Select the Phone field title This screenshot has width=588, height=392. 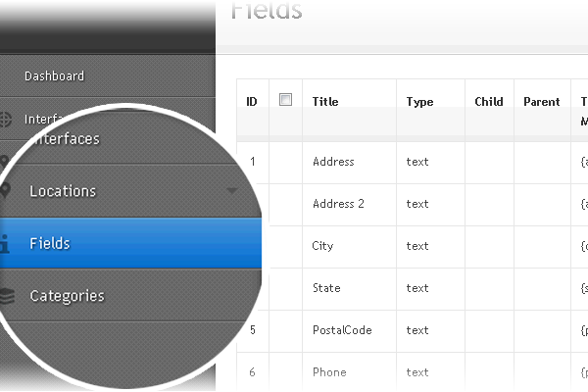point(329,372)
